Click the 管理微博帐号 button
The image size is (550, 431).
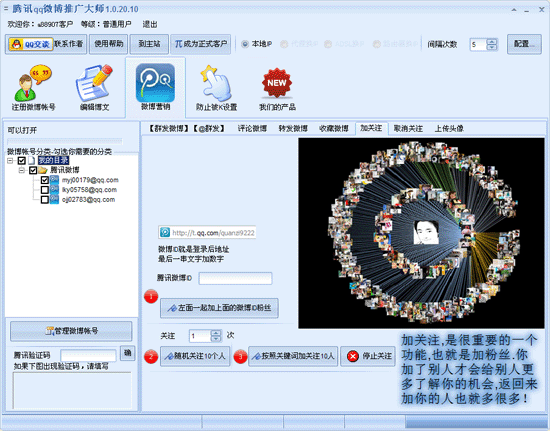(71, 331)
